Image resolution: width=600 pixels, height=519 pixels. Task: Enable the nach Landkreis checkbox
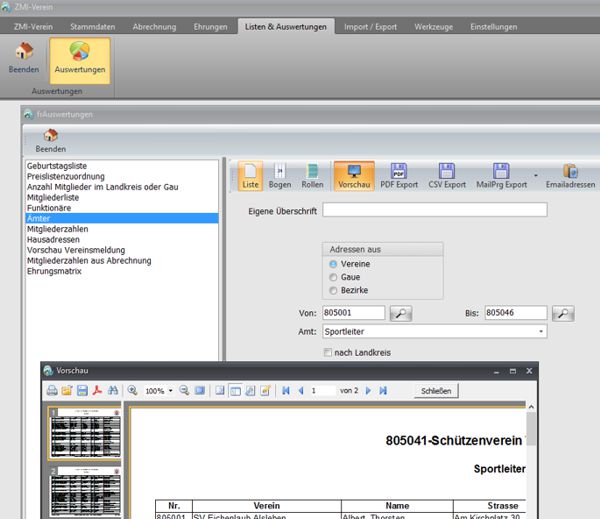328,353
